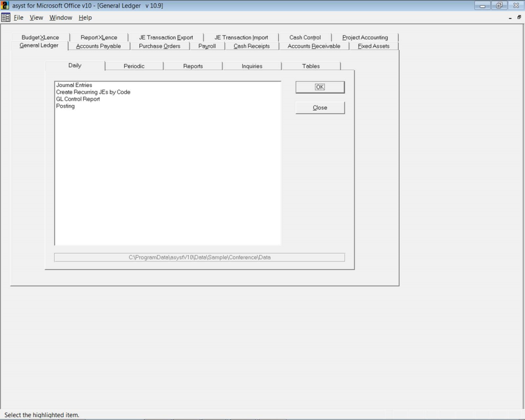Open the Fixed Assets tab
525x420 pixels.
[374, 46]
